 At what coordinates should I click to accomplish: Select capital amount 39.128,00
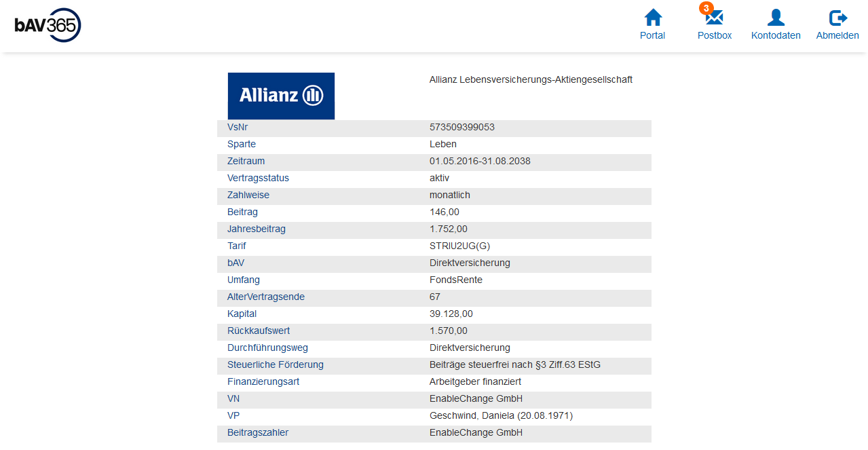coord(451,314)
